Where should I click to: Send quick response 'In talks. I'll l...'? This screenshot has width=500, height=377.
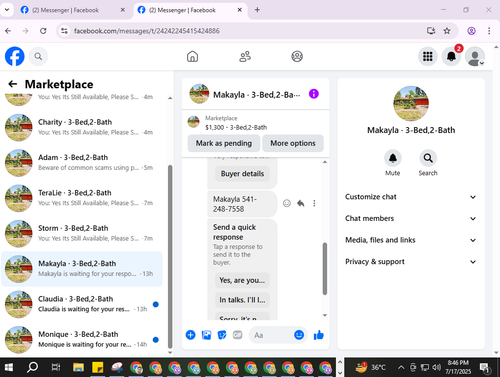[242, 300]
